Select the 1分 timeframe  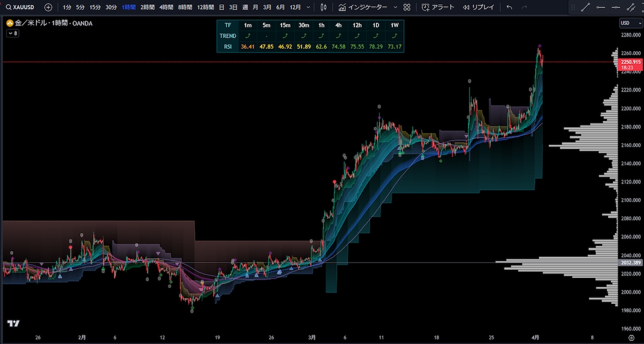(67, 7)
